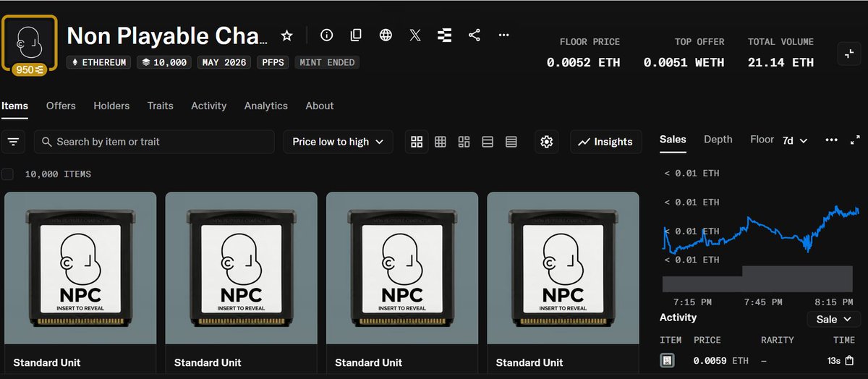Open the collection info circle icon

326,35
